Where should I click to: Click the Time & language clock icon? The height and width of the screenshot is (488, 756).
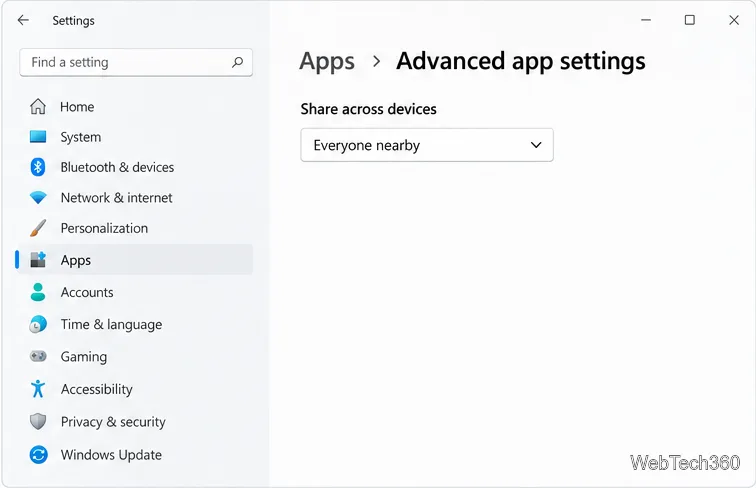pos(38,324)
